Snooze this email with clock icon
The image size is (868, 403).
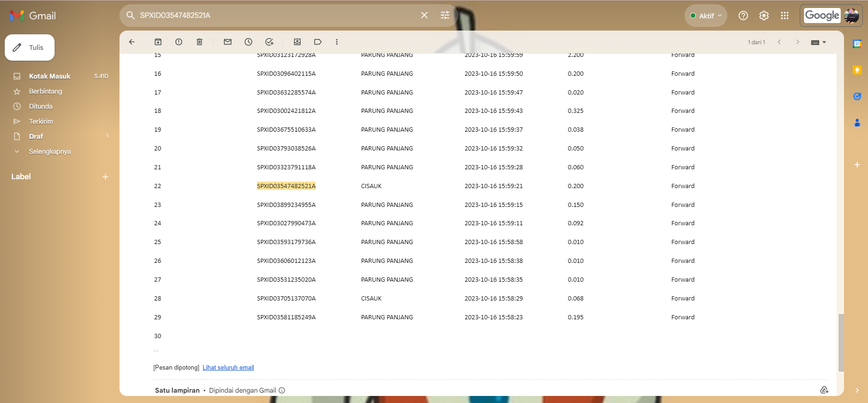pyautogui.click(x=248, y=42)
